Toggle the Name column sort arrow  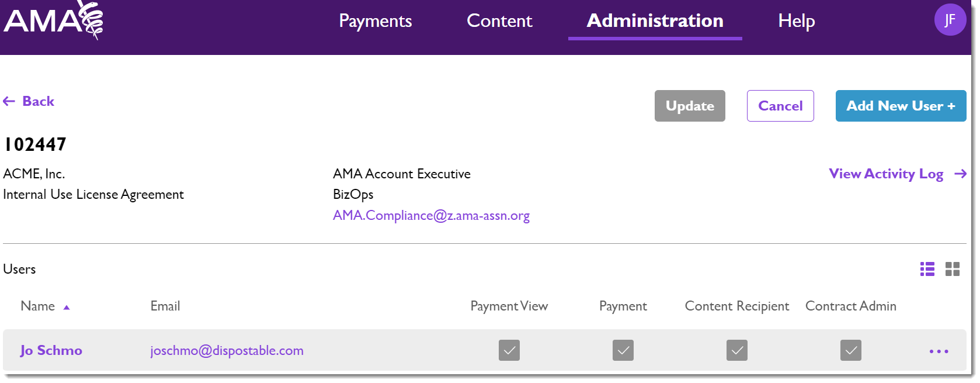pos(67,308)
